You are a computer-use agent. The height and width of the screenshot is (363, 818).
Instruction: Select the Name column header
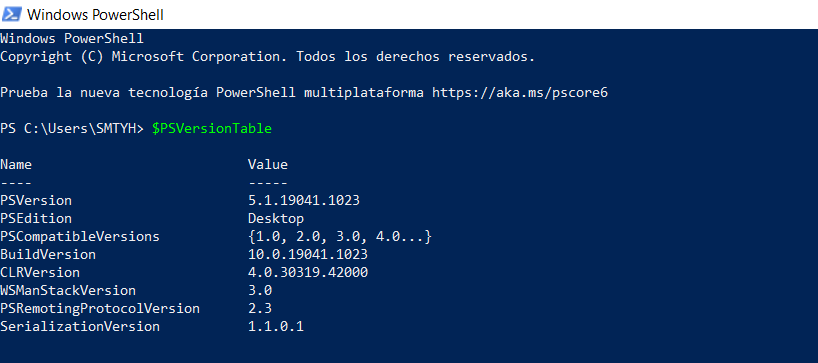coord(16,165)
